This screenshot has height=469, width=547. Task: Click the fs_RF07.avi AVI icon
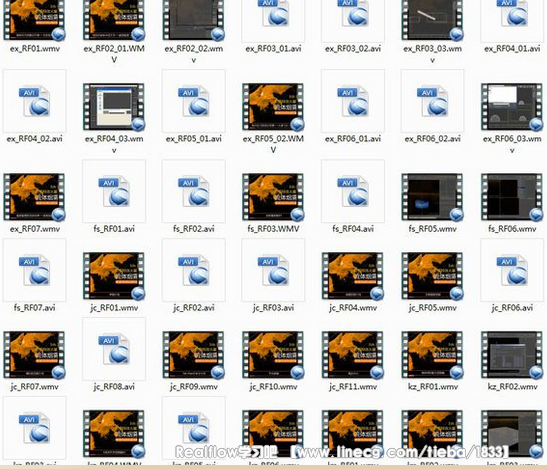coord(34,270)
